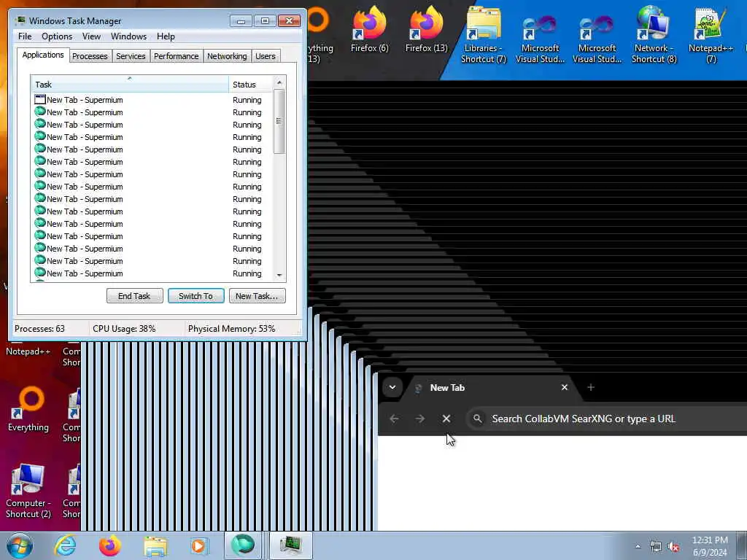The width and height of the screenshot is (747, 560).
Task: Maximize the Windows Task Manager window
Action: click(265, 21)
